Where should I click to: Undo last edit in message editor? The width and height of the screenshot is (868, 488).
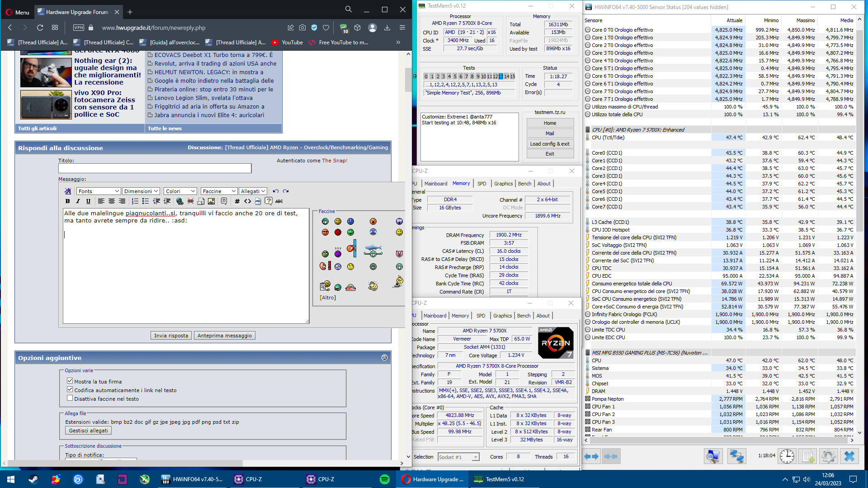276,191
